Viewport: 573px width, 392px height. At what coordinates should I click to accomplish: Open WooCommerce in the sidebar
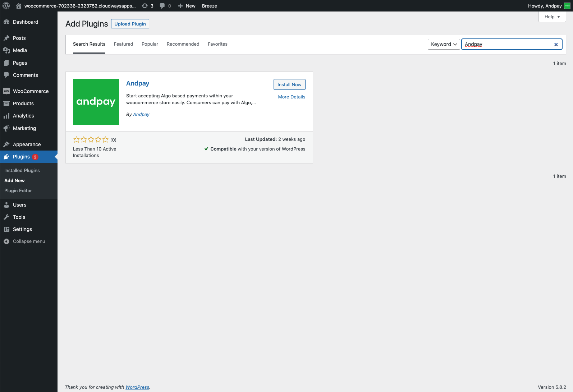point(31,91)
